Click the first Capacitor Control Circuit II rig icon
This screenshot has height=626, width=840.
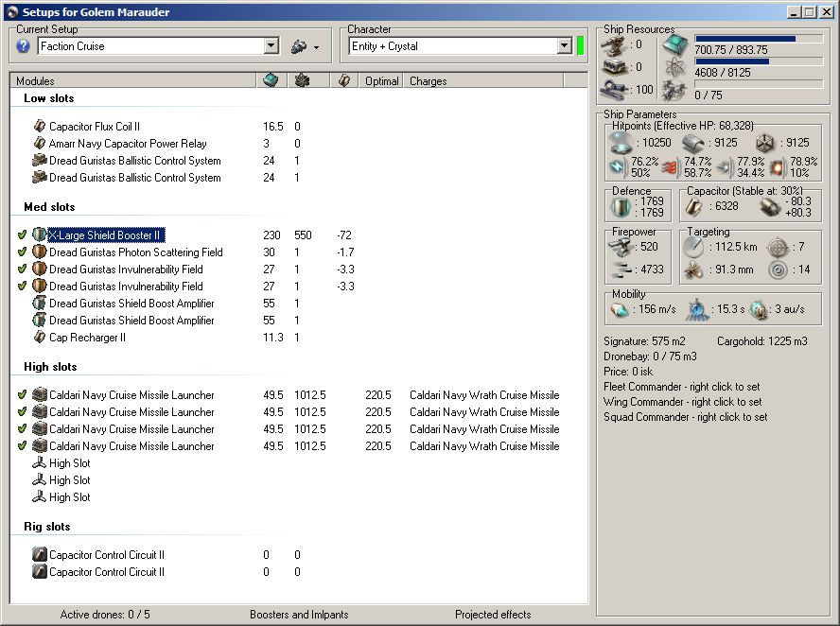[40, 554]
